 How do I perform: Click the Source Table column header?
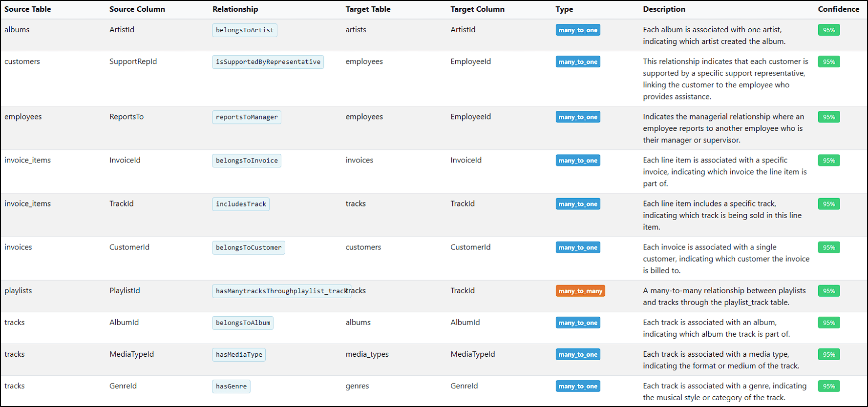(x=28, y=9)
